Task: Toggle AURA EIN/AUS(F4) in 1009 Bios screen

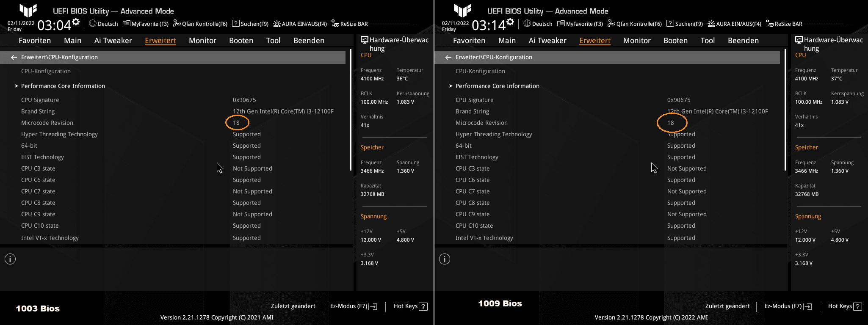Action: point(735,24)
